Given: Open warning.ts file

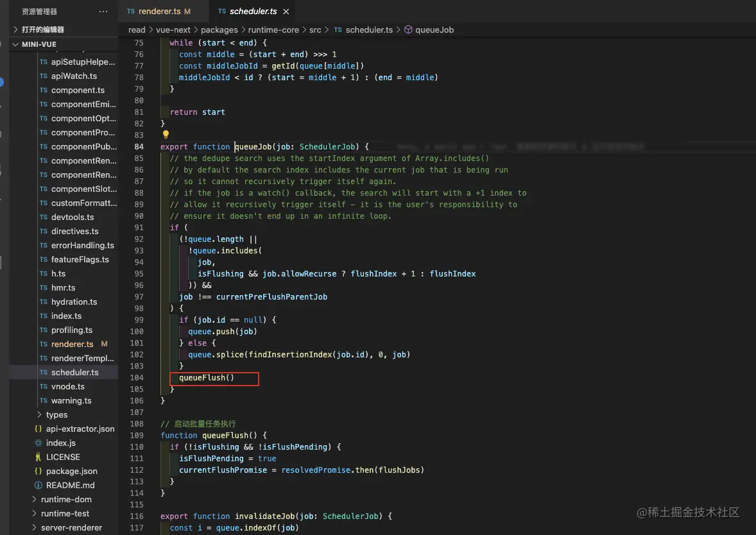Looking at the screenshot, I should (71, 400).
